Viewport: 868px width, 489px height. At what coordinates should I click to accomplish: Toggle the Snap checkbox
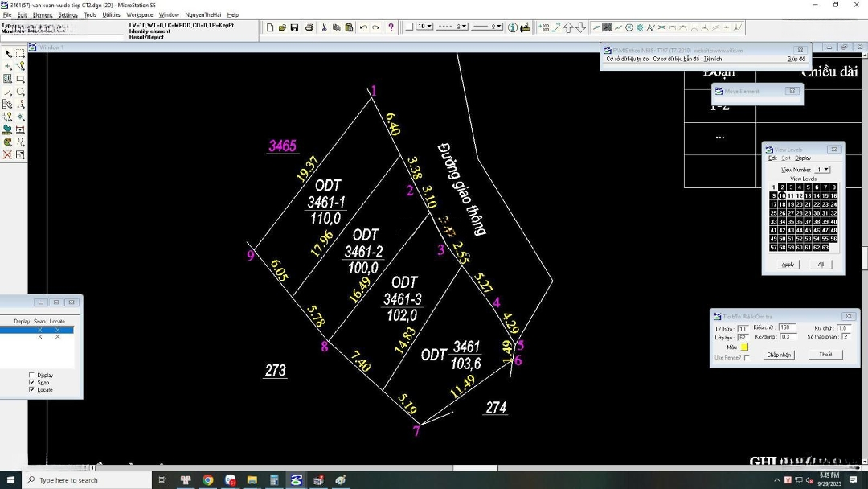[32, 383]
